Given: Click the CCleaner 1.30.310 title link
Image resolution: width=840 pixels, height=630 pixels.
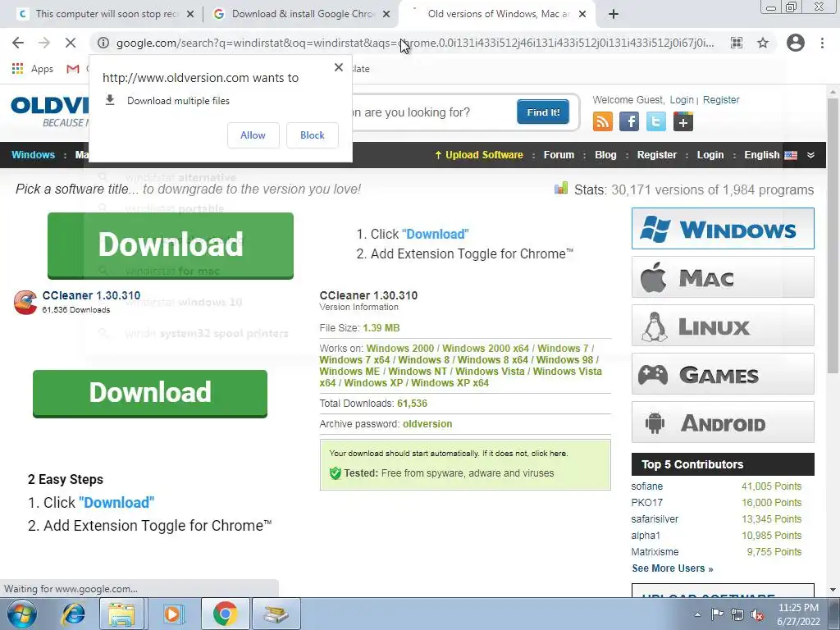Looking at the screenshot, I should [x=91, y=295].
